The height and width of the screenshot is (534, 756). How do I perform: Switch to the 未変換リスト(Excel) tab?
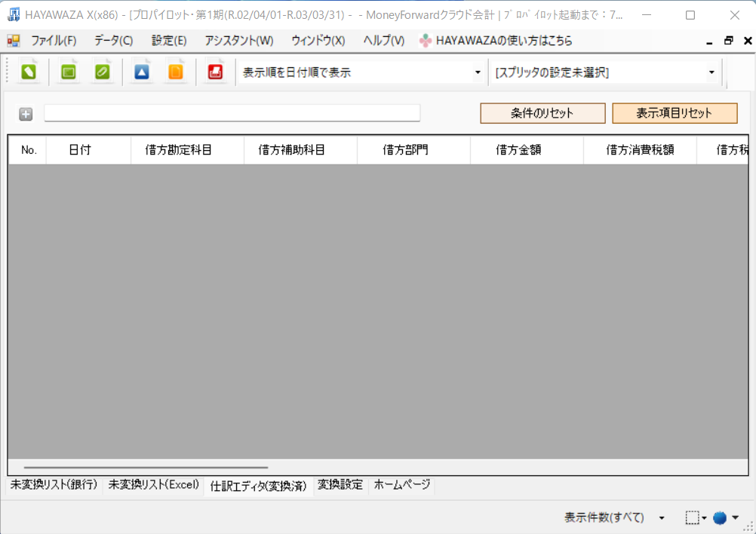coord(153,485)
